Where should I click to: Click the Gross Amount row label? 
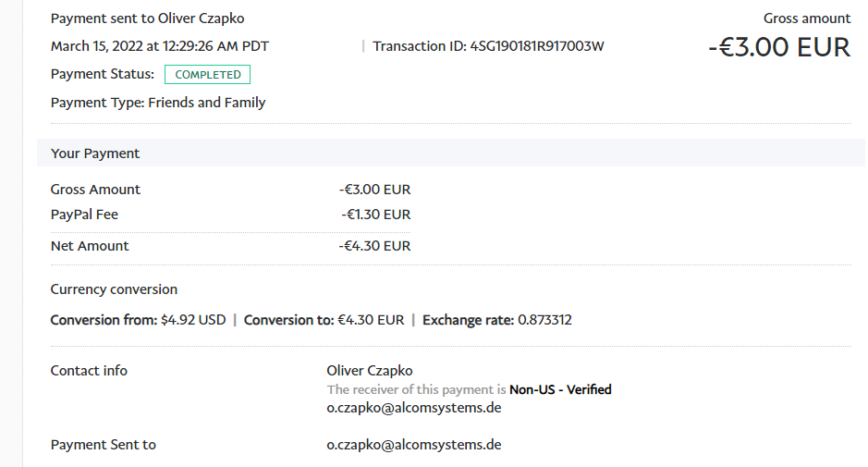[x=95, y=190]
